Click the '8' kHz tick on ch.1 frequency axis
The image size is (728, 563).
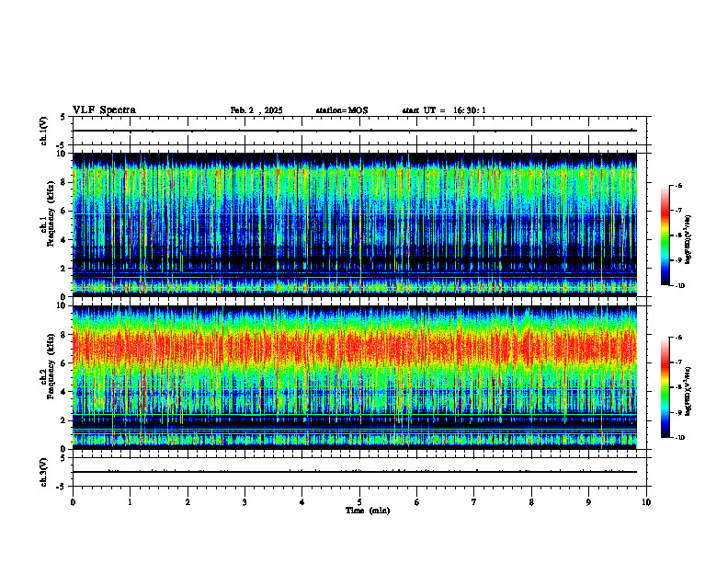click(64, 182)
